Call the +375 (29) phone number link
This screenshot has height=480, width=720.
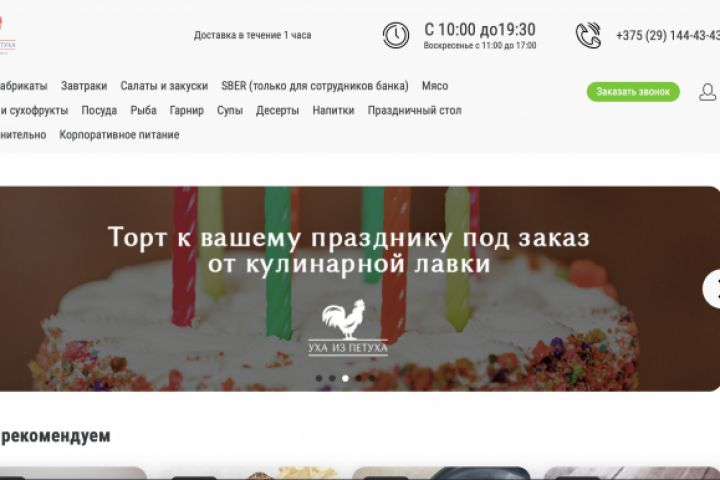[x=668, y=35]
